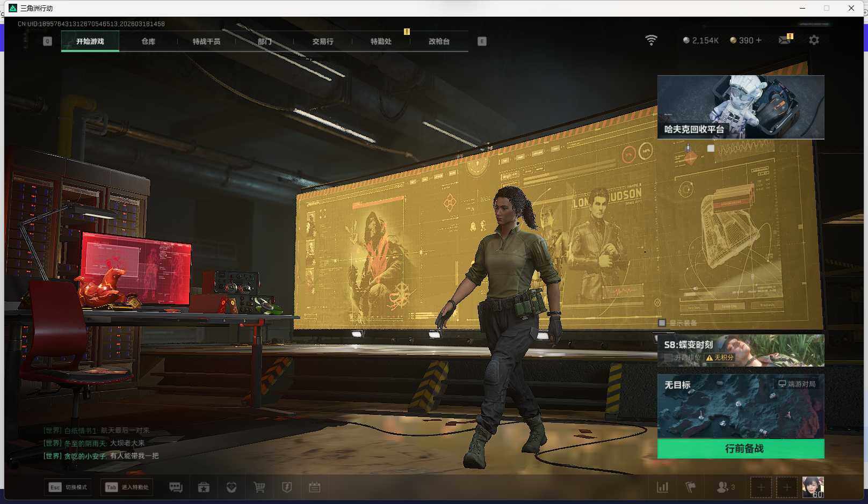The image size is (868, 504).
Task: Open the 交易行 tab
Action: 323,41
